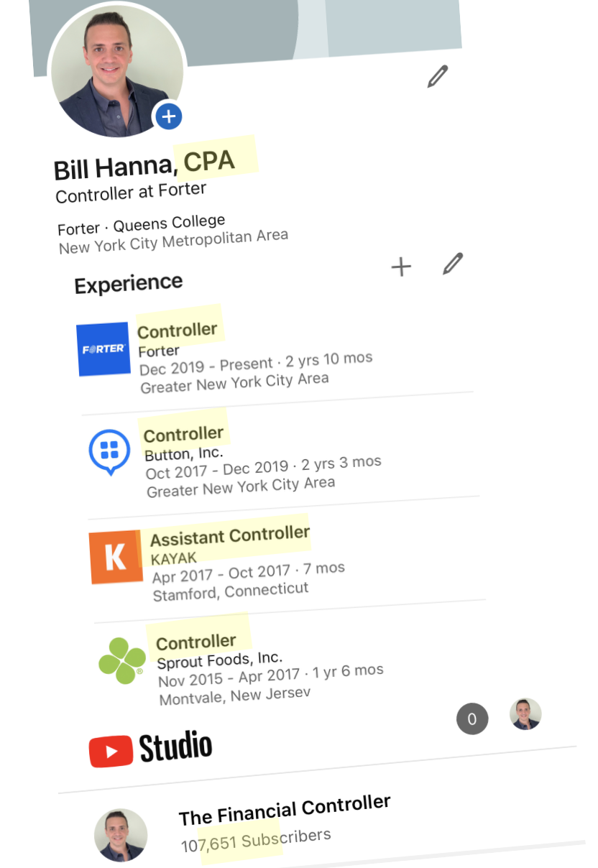Screen dimensions: 598x868
Task: Open The Financial Controller channel name
Action: tap(285, 810)
